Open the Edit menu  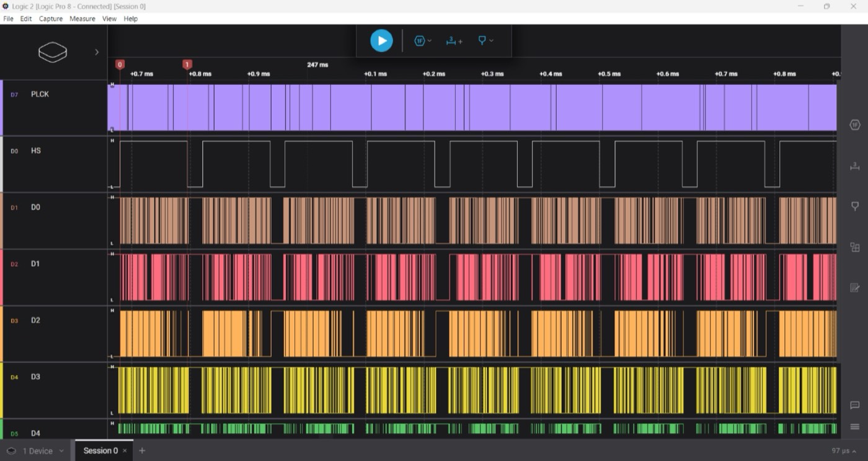pyautogui.click(x=25, y=19)
